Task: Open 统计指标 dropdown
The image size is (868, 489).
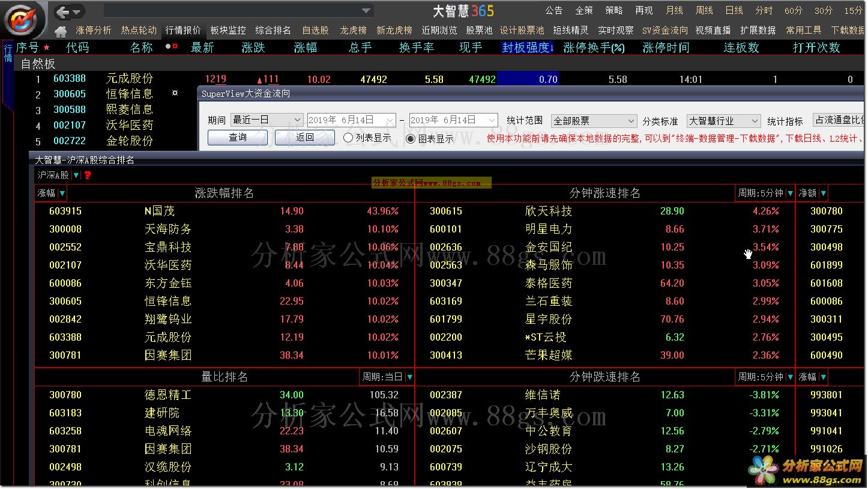Action: coord(839,120)
